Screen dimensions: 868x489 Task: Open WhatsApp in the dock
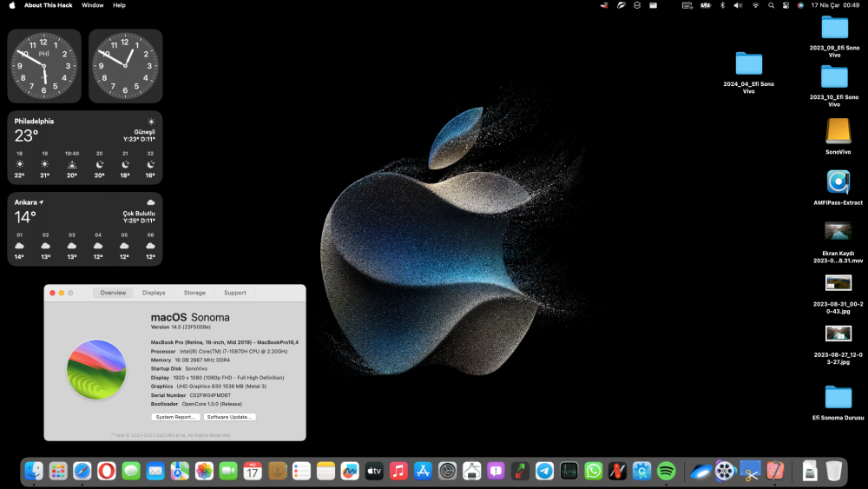pyautogui.click(x=593, y=472)
